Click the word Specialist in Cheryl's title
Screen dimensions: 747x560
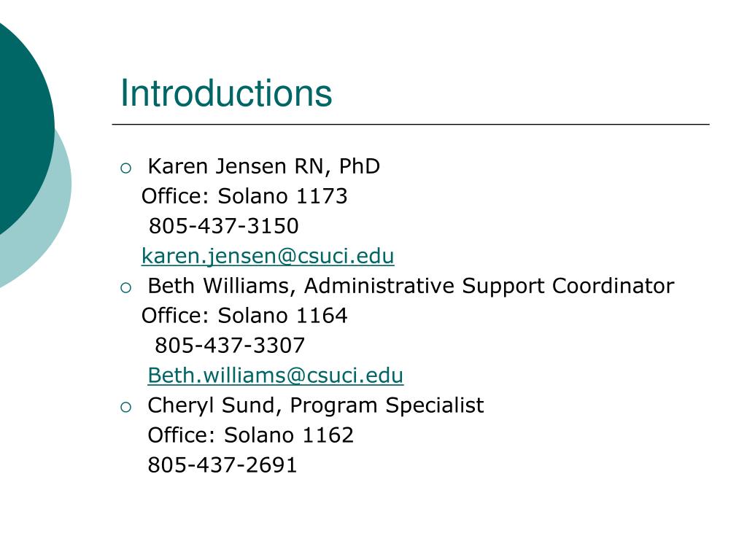[435, 405]
